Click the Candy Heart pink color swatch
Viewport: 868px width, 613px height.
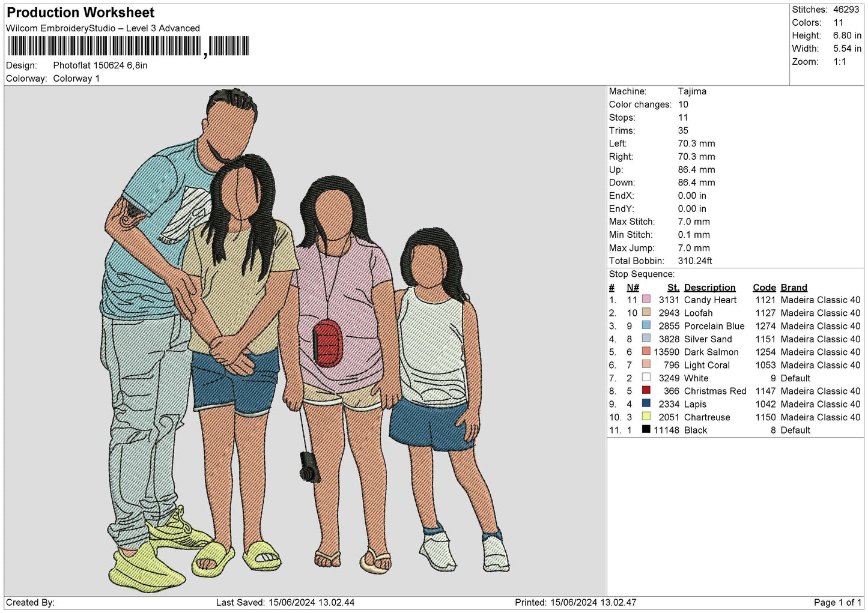[646, 299]
